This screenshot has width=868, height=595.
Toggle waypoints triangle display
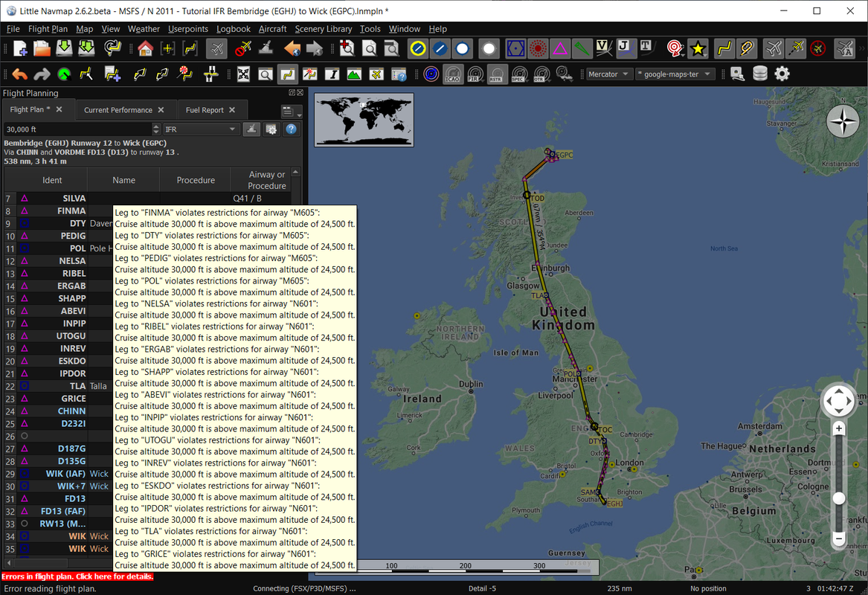pos(559,48)
